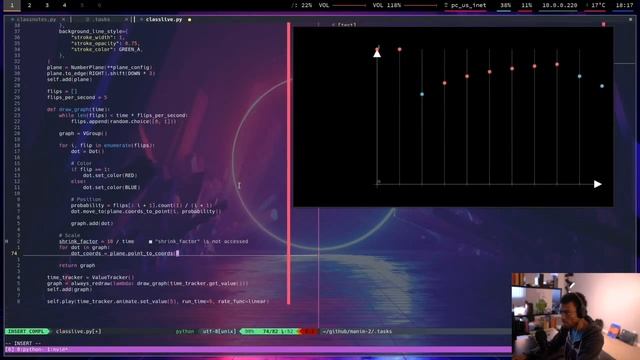
Task: Click the rightmost blue dot in the plot
Action: click(x=602, y=86)
